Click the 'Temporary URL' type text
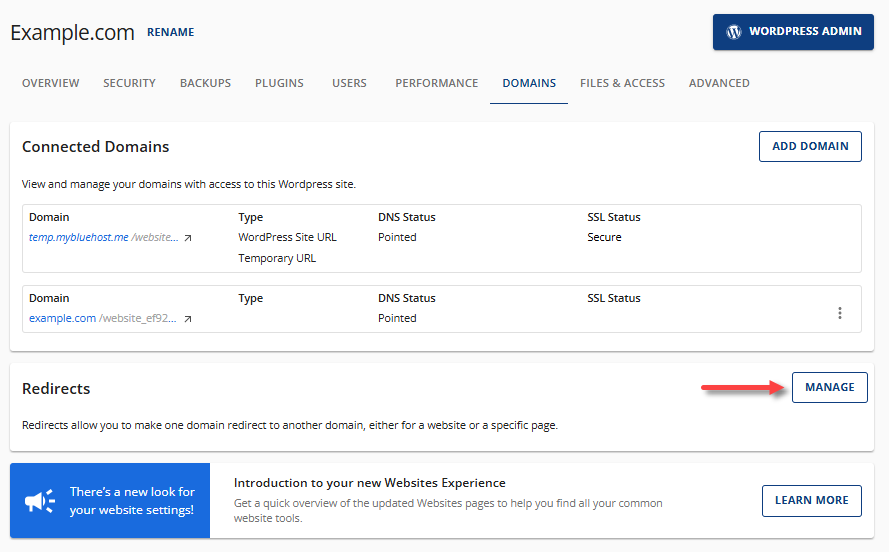This screenshot has height=552, width=889. coord(277,258)
